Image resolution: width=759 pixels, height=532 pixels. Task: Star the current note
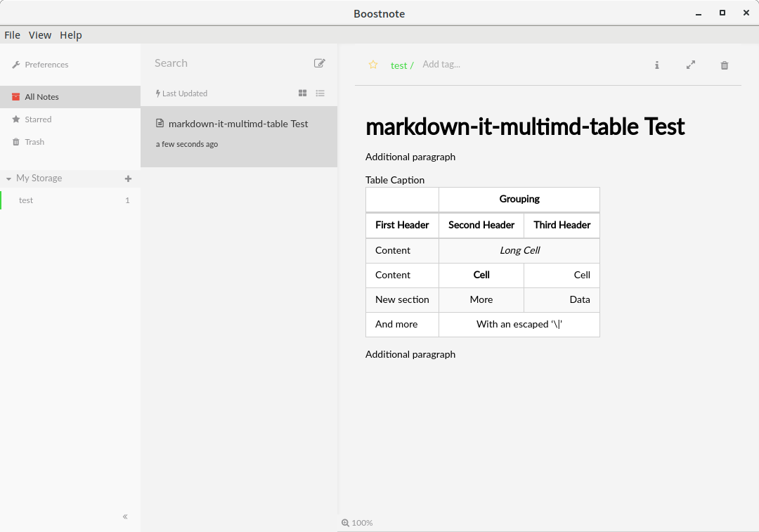pyautogui.click(x=373, y=65)
